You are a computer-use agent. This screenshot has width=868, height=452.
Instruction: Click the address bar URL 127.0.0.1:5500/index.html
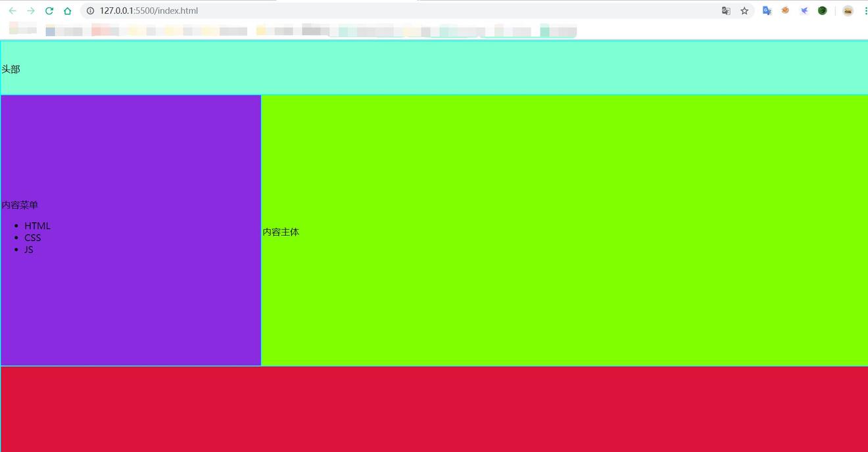149,11
